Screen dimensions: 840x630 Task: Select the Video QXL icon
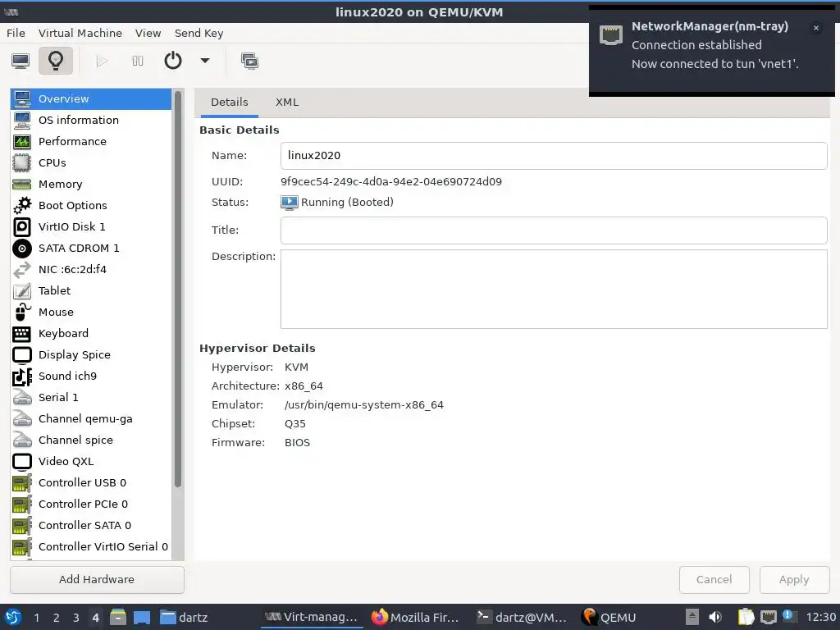click(22, 461)
